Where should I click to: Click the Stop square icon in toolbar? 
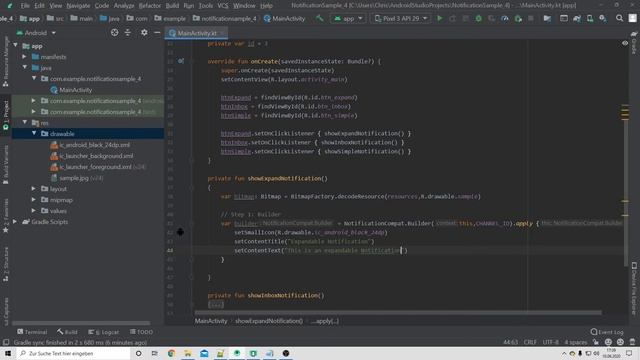point(531,18)
